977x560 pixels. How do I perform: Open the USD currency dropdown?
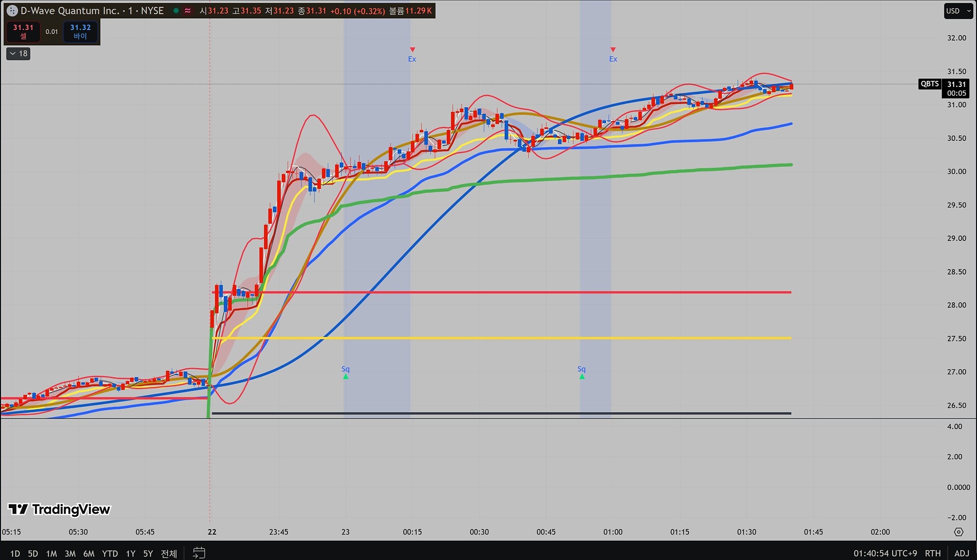(958, 11)
